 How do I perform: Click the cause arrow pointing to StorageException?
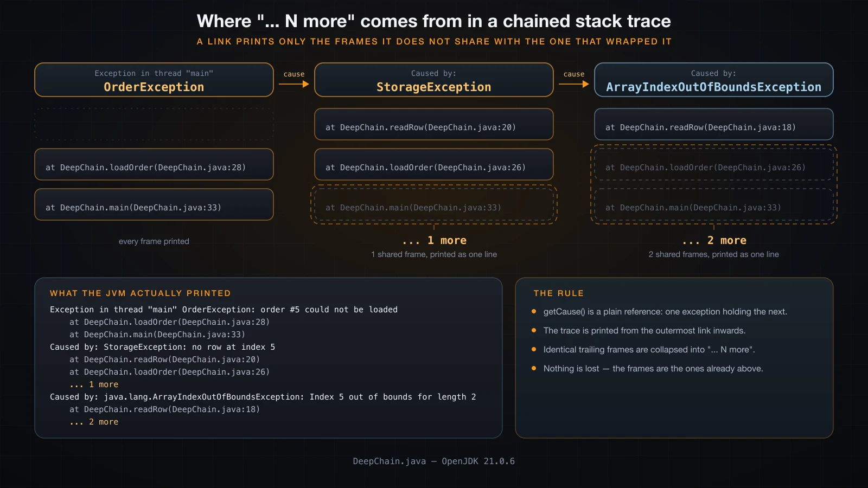tap(294, 84)
